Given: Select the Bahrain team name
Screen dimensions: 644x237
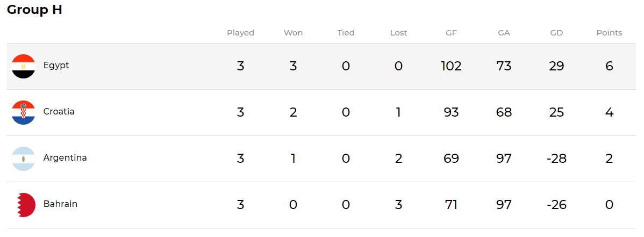Looking at the screenshot, I should 60,204.
